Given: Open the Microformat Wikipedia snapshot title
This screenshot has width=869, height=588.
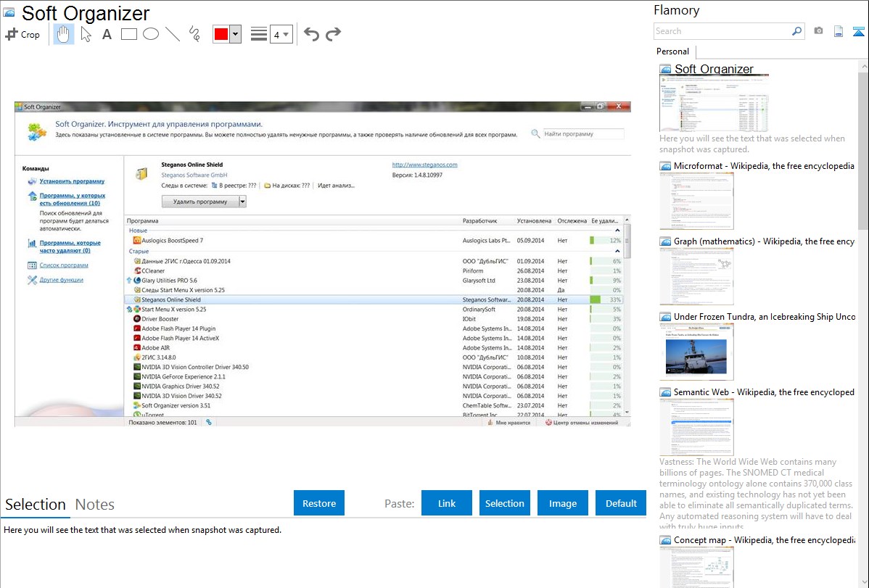Looking at the screenshot, I should (764, 166).
